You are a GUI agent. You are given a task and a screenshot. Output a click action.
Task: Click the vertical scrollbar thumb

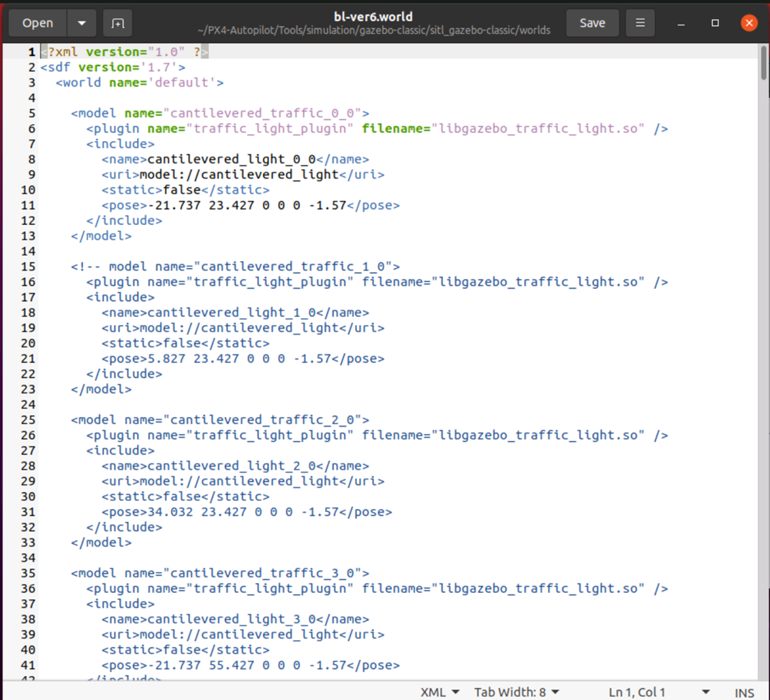[763, 63]
